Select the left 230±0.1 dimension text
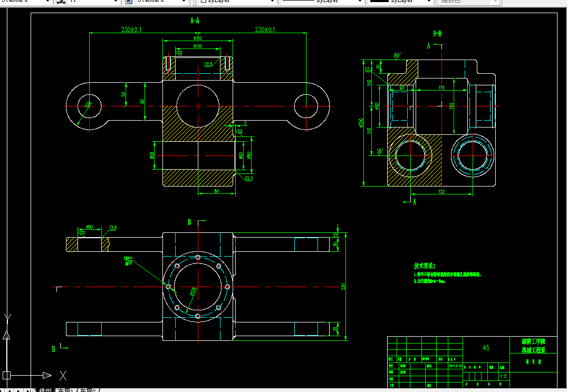 coord(131,30)
